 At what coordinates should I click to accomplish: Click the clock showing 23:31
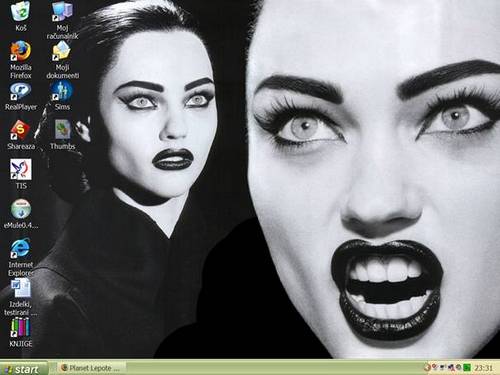483,368
